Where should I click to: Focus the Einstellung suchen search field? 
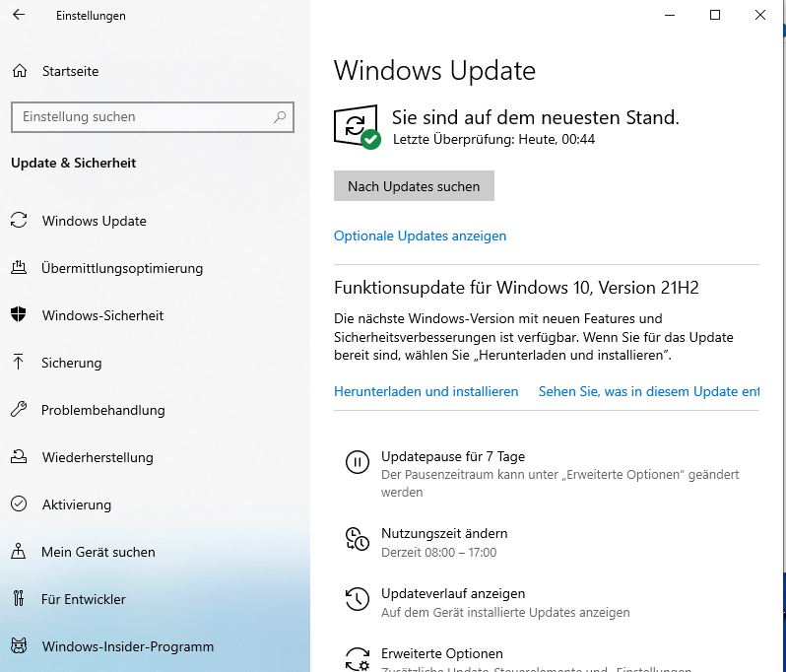pos(153,117)
